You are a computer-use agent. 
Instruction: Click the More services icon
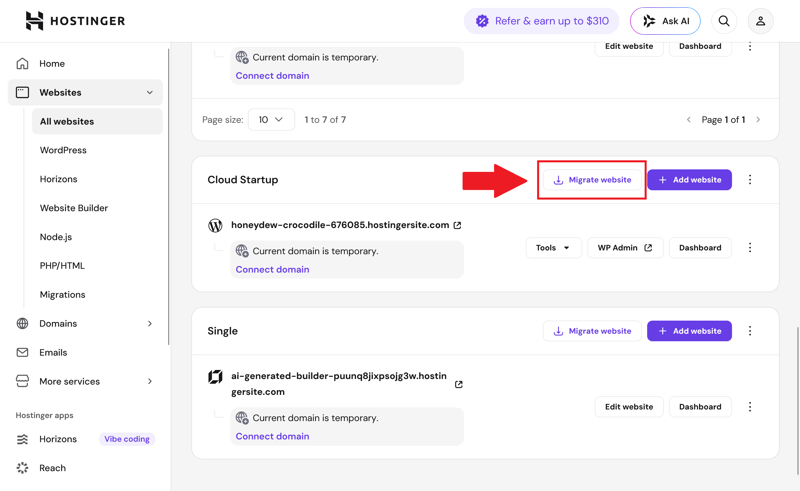[x=22, y=381]
